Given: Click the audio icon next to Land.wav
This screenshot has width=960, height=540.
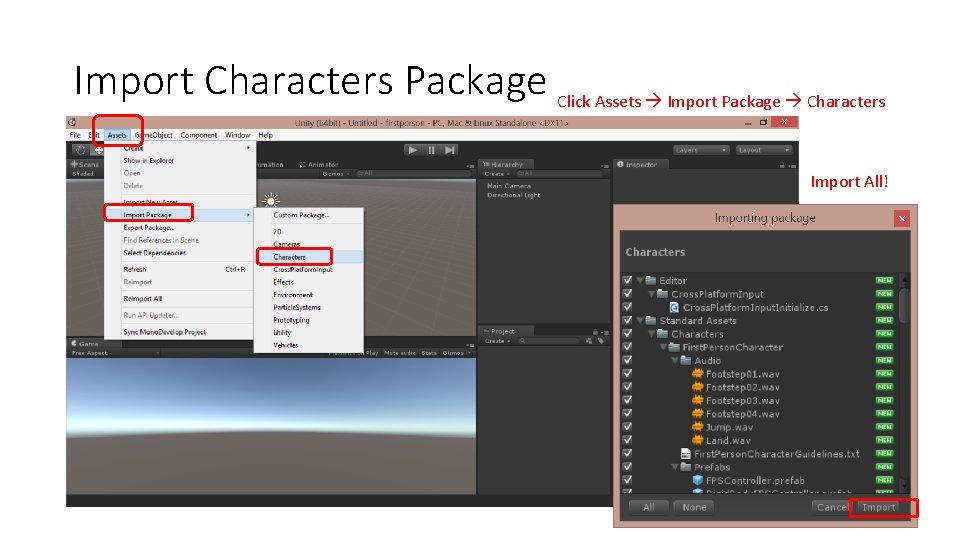Looking at the screenshot, I should [x=697, y=440].
